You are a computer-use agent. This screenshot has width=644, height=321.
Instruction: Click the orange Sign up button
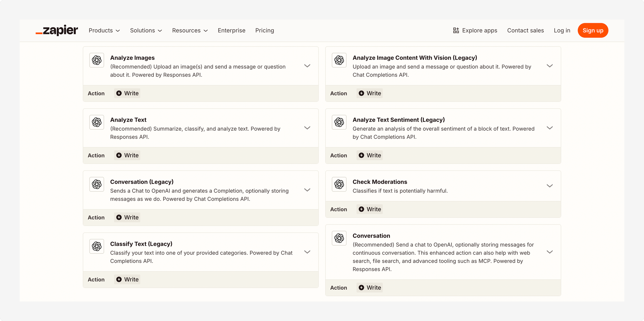593,30
